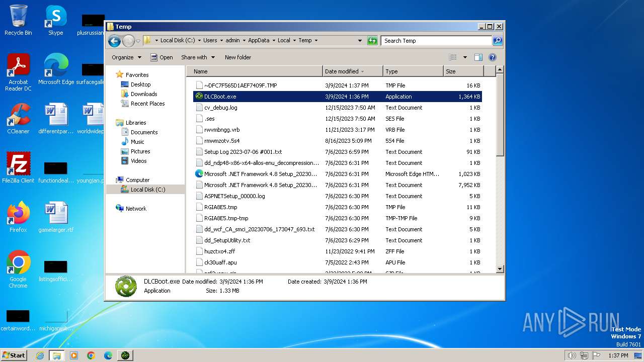Toggle the preview pane icon
The width and height of the screenshot is (644, 362).
478,57
